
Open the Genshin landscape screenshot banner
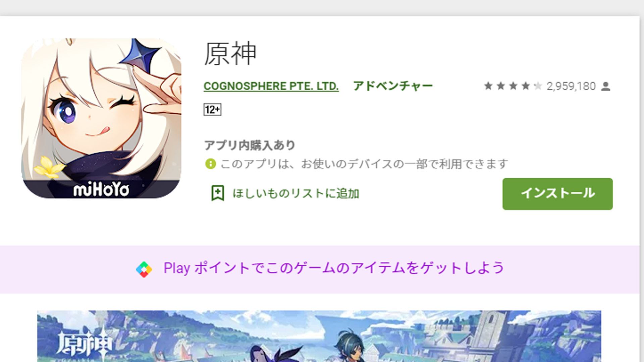pos(319,336)
